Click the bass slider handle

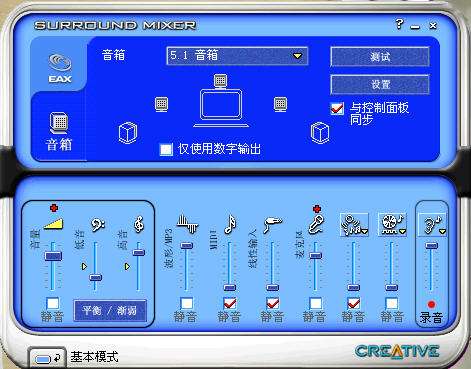coord(96,277)
